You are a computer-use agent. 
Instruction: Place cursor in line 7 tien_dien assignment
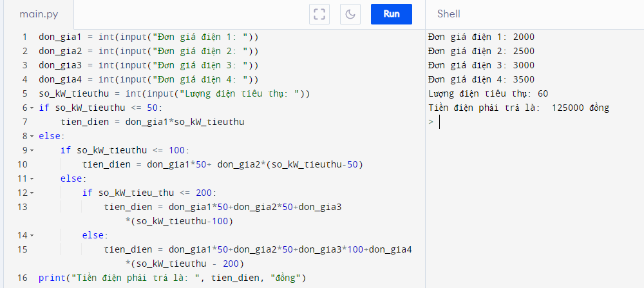[x=152, y=122]
